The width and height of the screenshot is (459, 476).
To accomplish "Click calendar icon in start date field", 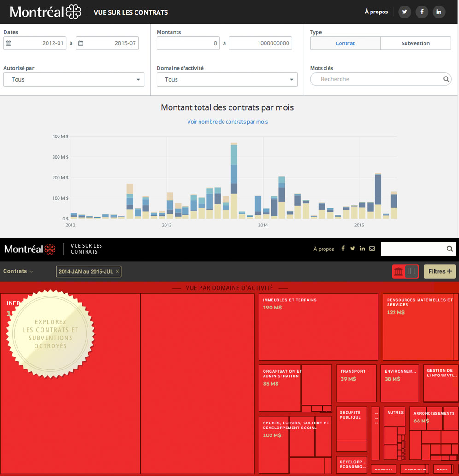I will point(8,43).
